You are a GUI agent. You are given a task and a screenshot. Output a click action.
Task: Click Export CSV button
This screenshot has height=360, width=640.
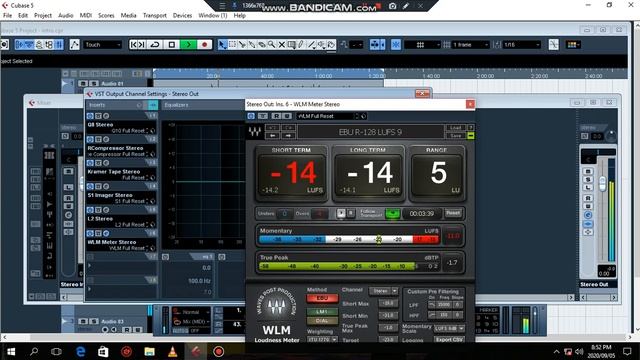coord(449,340)
